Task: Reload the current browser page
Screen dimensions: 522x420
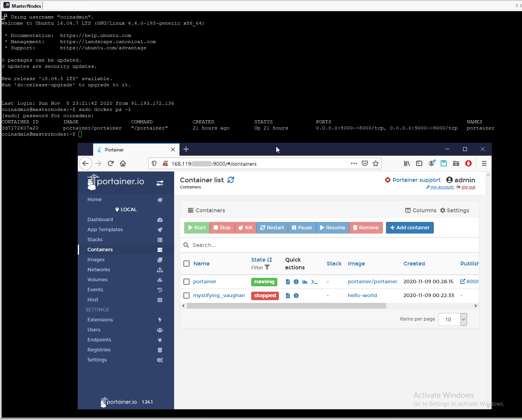Action: (x=111, y=163)
